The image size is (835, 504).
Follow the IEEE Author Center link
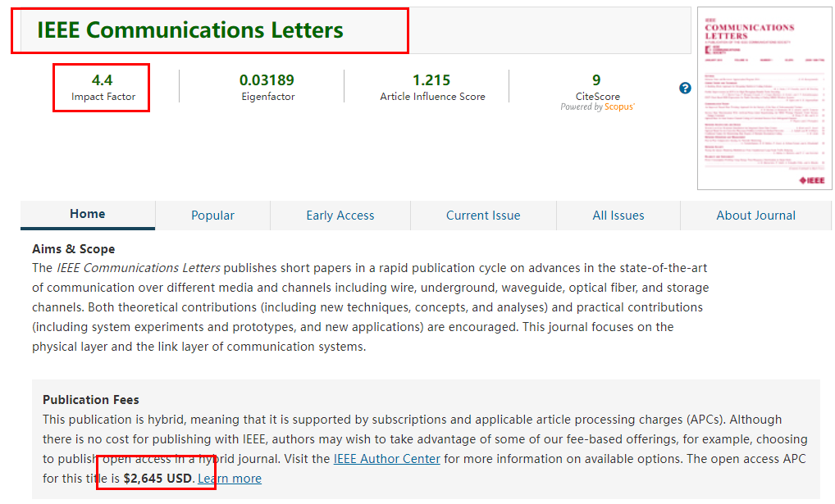pyautogui.click(x=386, y=459)
